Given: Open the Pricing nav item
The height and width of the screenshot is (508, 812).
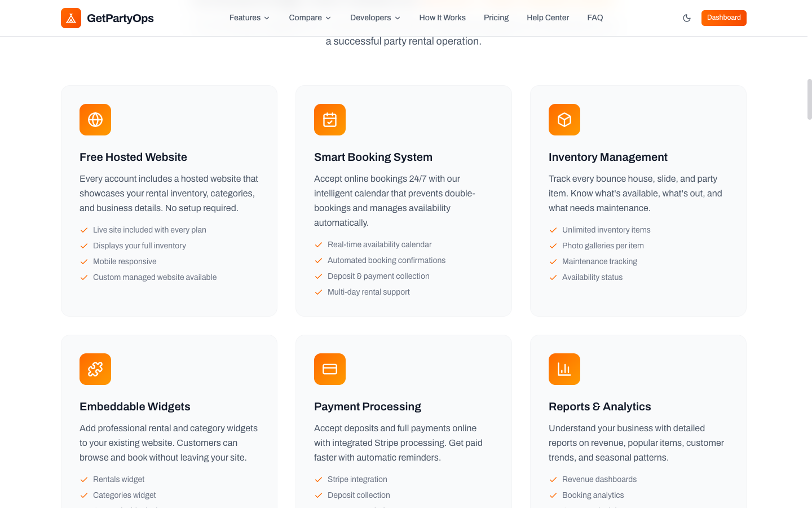Looking at the screenshot, I should [x=496, y=18].
